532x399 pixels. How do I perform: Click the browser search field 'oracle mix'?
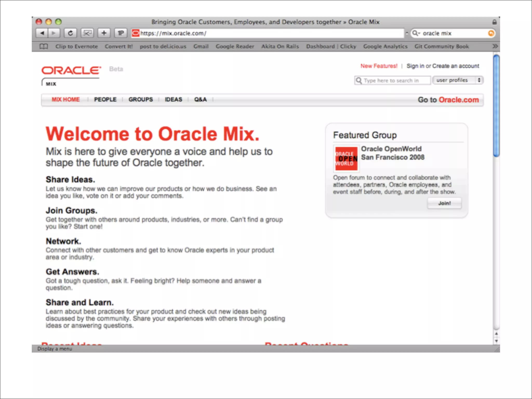point(453,33)
